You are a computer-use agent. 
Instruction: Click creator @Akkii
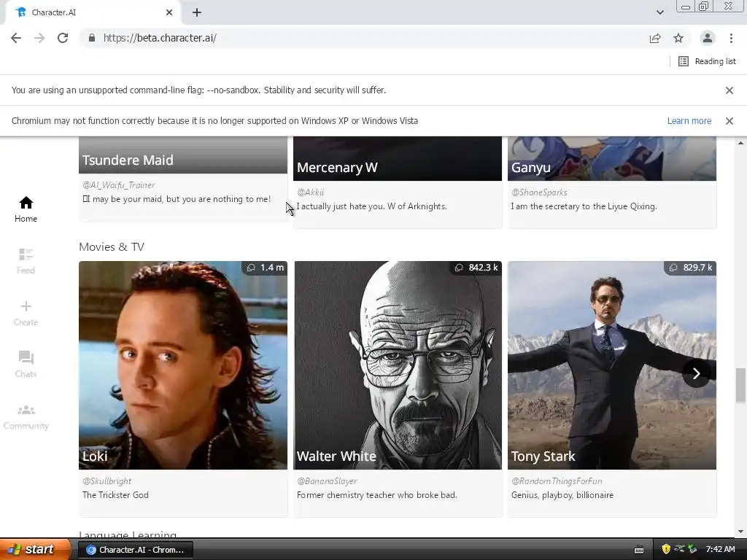(310, 192)
